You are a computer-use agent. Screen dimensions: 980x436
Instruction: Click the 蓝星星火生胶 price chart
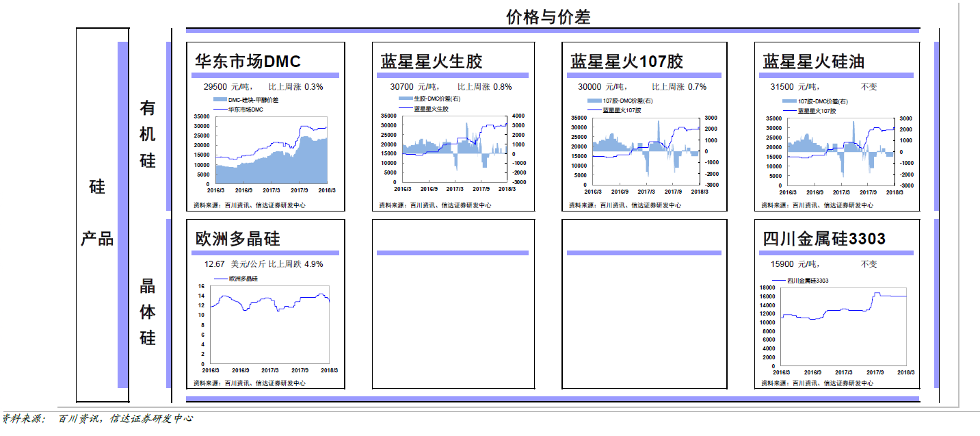click(x=455, y=151)
